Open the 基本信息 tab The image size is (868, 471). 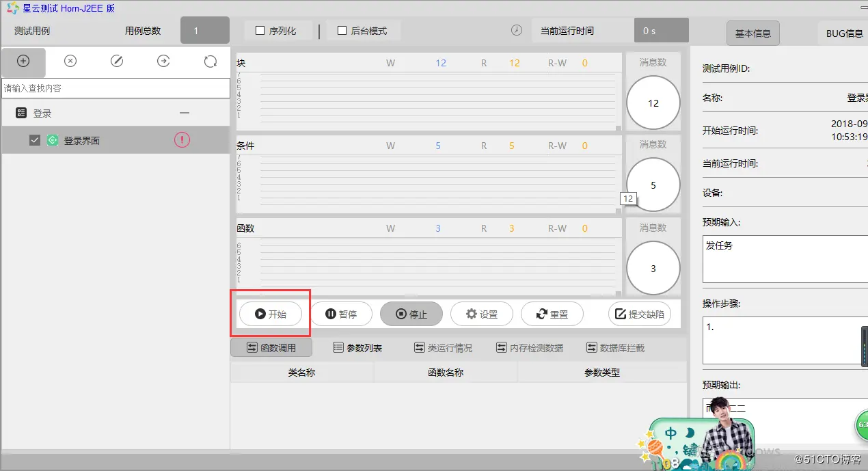(752, 33)
